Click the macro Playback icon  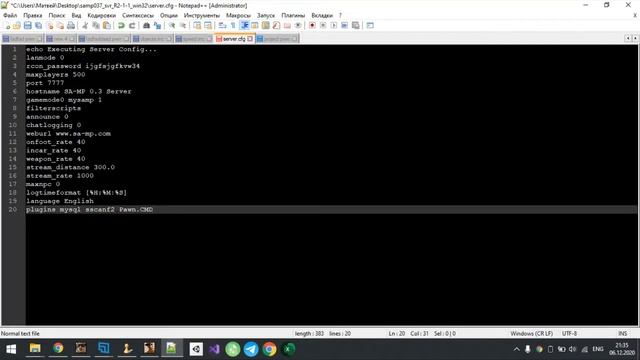(333, 25)
